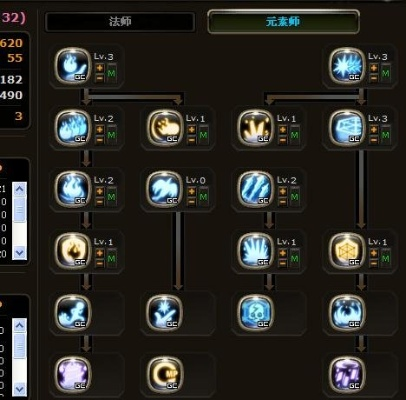
Task: Choose the golden spider web skill icon
Action: (347, 251)
